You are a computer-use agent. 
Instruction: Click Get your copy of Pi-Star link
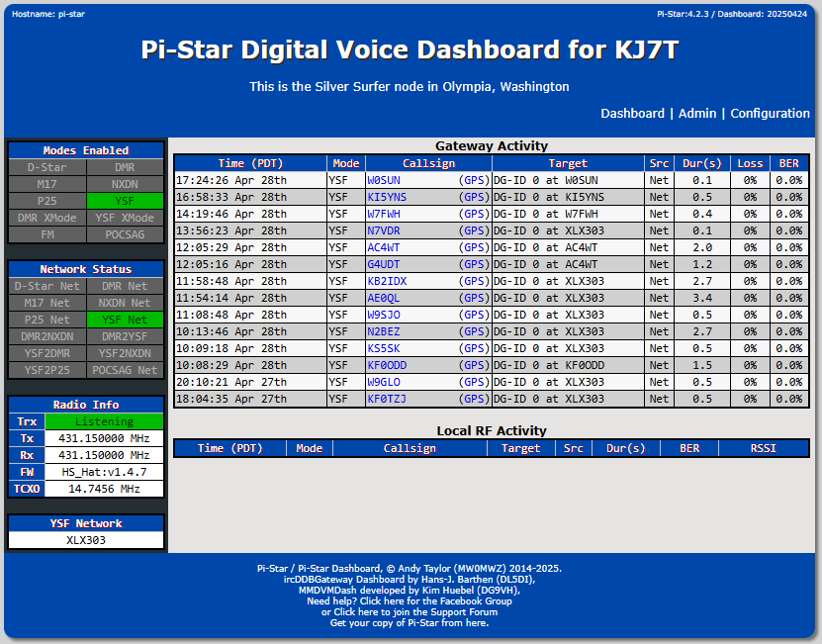411,623
